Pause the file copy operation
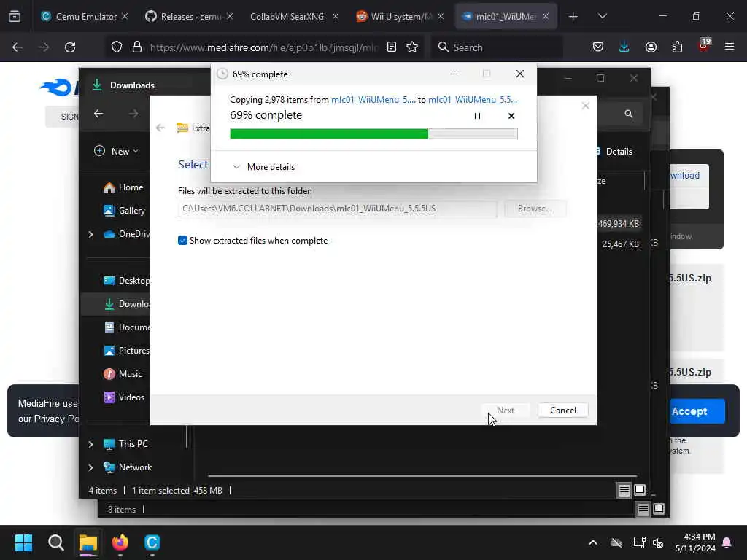Viewport: 747px width, 560px height. point(477,116)
